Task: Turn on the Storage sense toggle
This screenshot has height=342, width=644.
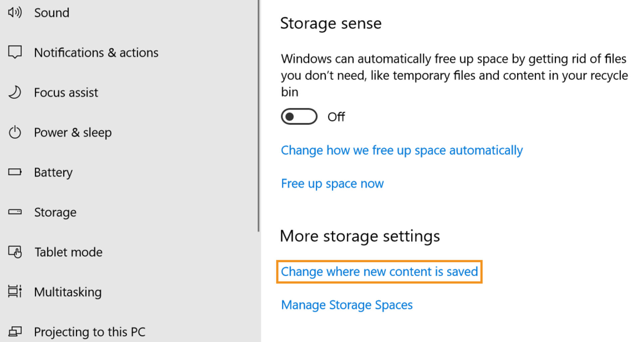Action: [299, 116]
